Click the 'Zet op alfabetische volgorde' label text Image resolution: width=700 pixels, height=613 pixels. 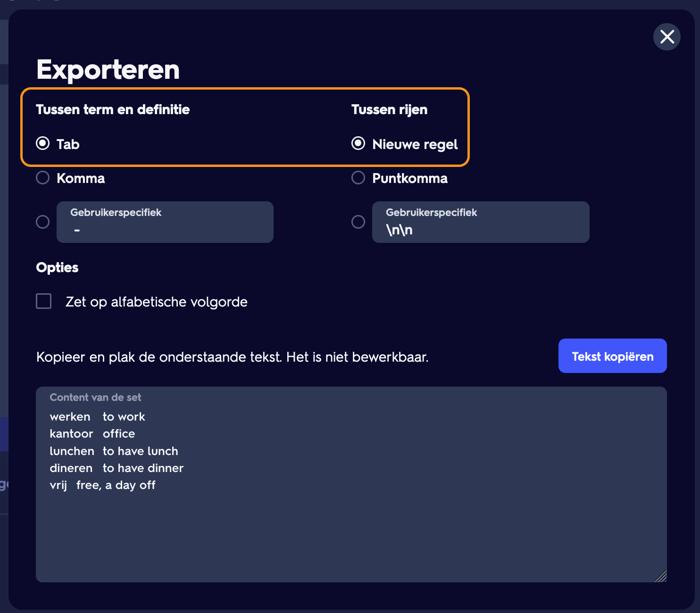[157, 302]
